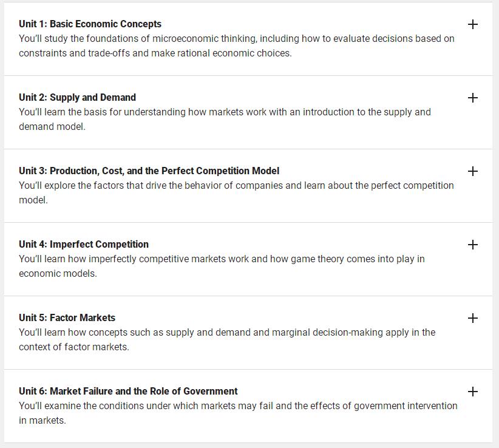This screenshot has width=499, height=448.
Task: Select the Unit 1: Basic Economic Concepts heading
Action: (90, 24)
